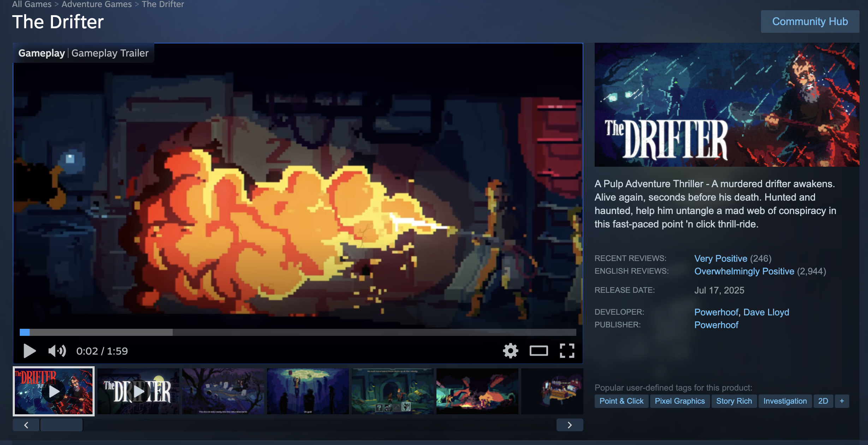This screenshot has width=868, height=445.
Task: Open the Point & Click tag
Action: (x=621, y=401)
